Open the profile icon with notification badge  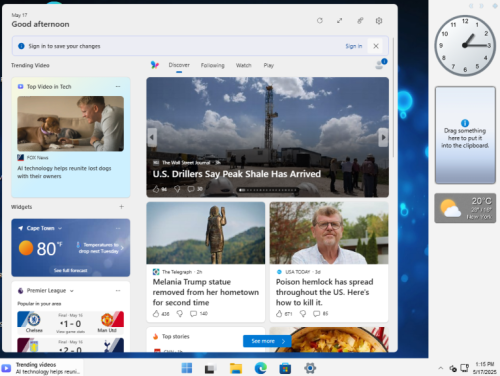click(x=380, y=64)
